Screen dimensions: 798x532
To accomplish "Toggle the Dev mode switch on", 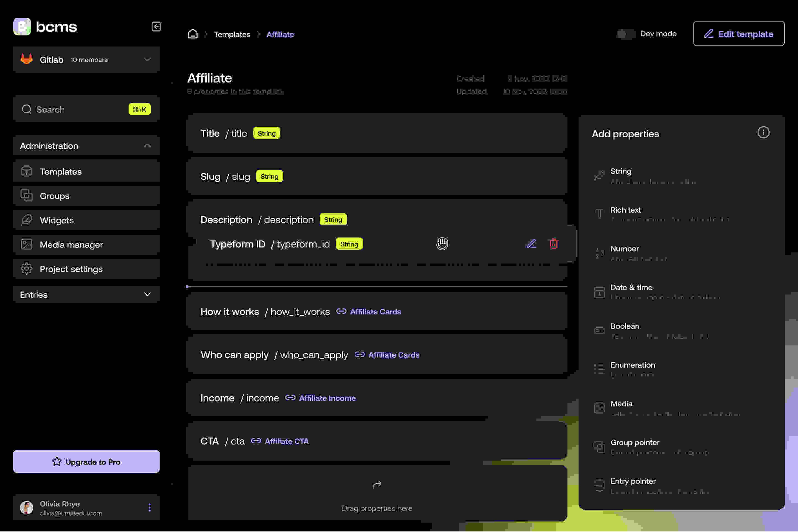I will click(626, 33).
